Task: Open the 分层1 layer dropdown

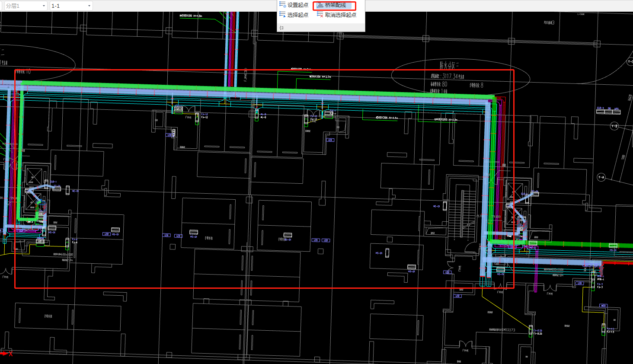Action: [x=26, y=6]
